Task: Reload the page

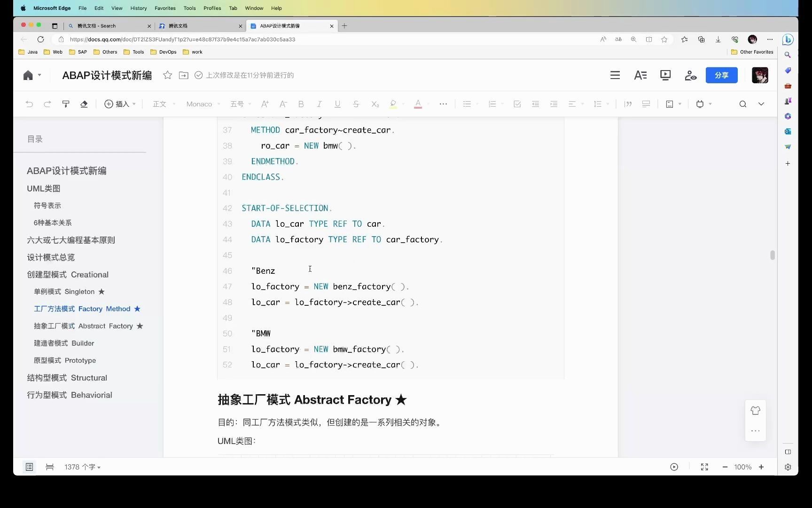Action: click(x=41, y=40)
